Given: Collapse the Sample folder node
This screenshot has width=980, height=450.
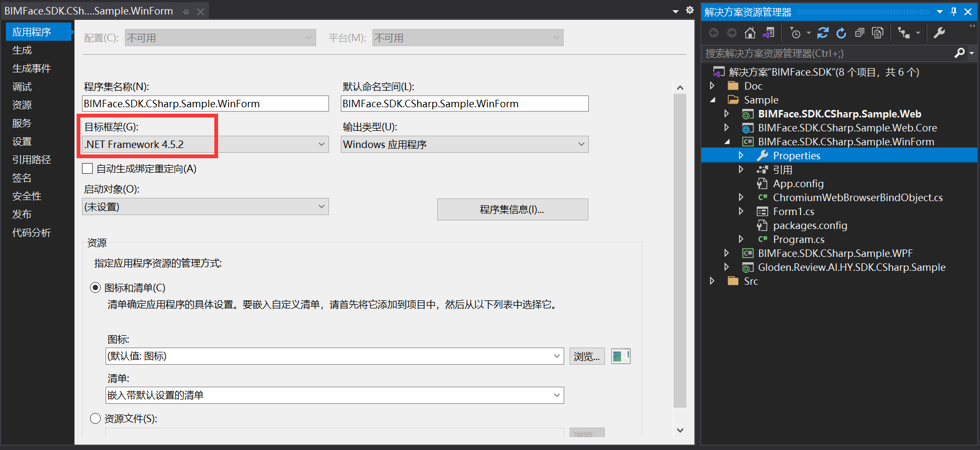Looking at the screenshot, I should (713, 100).
